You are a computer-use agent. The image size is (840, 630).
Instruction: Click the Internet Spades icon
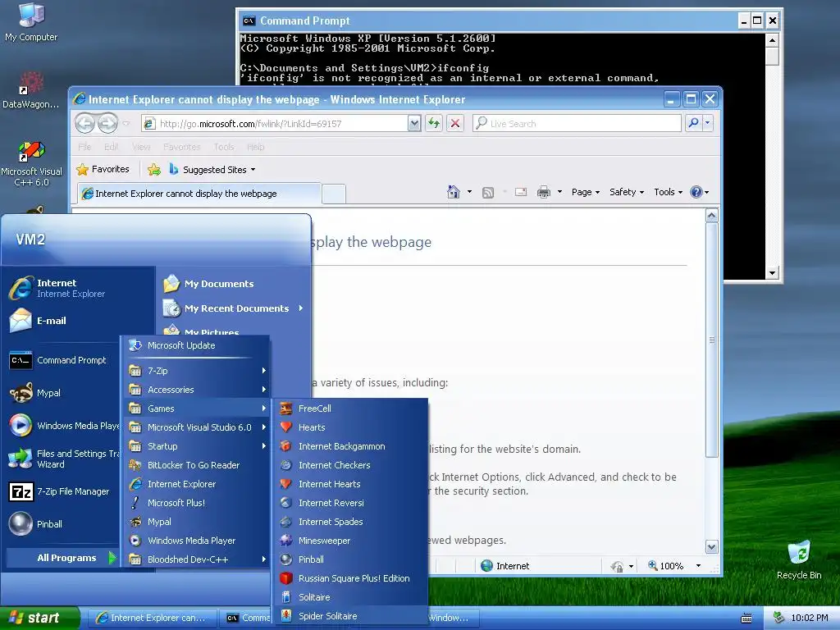coord(286,522)
